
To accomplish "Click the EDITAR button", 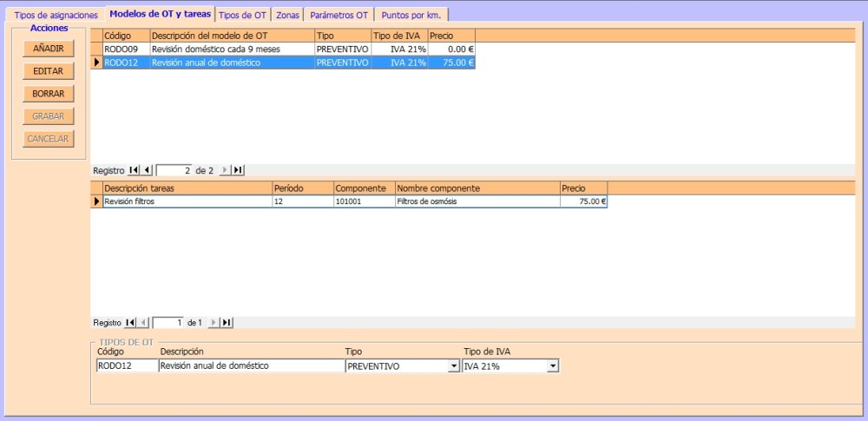I will [49, 71].
